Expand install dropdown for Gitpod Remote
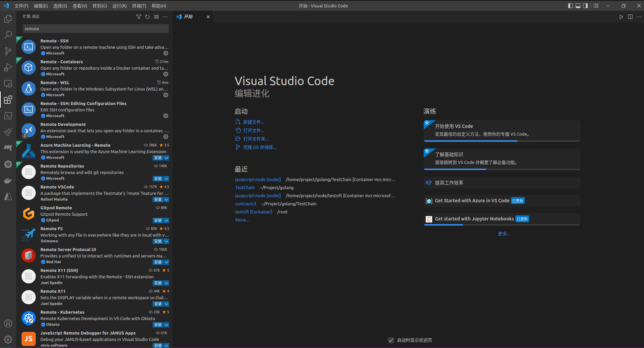644x348 pixels. [x=166, y=220]
